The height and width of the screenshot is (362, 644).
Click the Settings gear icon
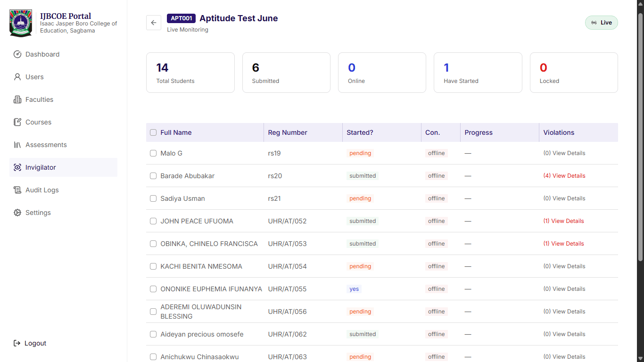[x=17, y=213]
